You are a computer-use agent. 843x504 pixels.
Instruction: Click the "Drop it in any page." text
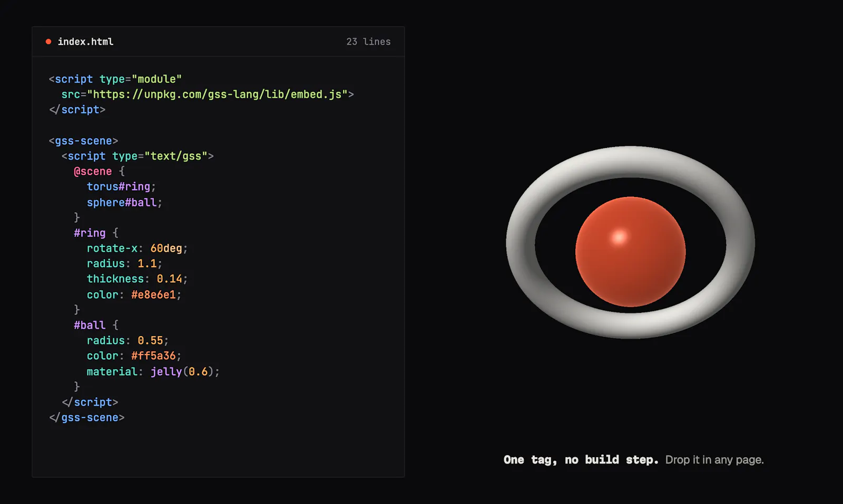click(x=714, y=460)
